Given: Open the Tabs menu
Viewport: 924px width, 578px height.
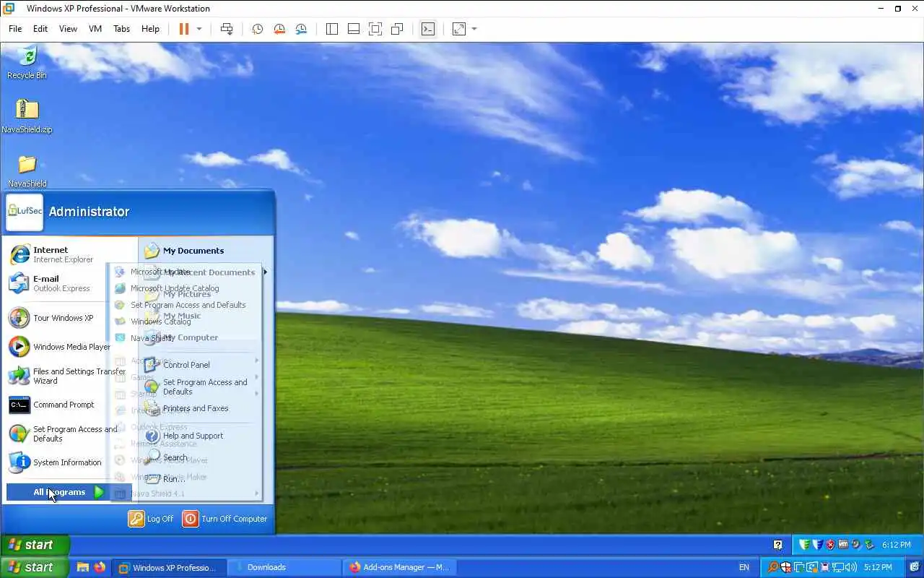Looking at the screenshot, I should click(121, 29).
